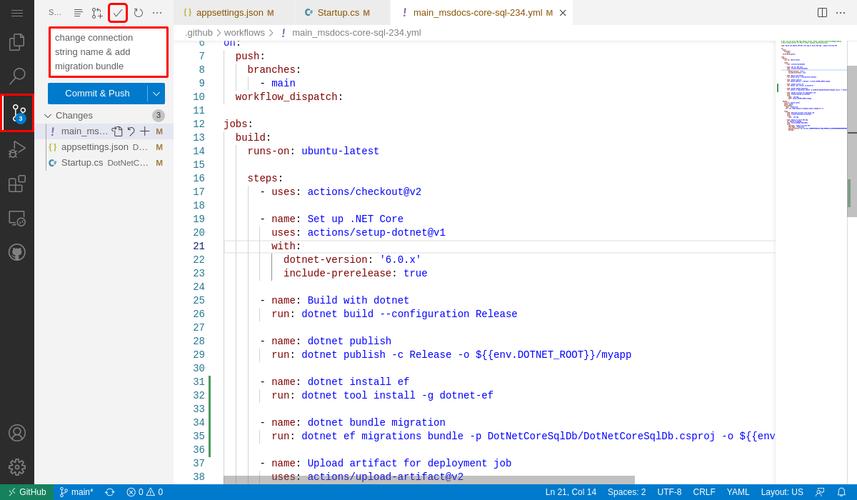Click the main* branch indicator
Viewport: 857px width, 500px height.
click(77, 492)
